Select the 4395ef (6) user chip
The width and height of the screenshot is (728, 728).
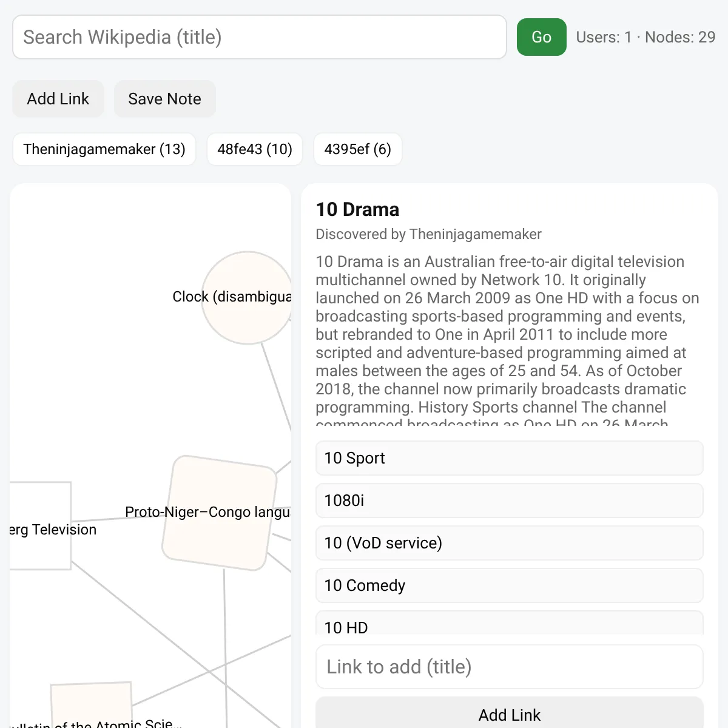tap(358, 149)
